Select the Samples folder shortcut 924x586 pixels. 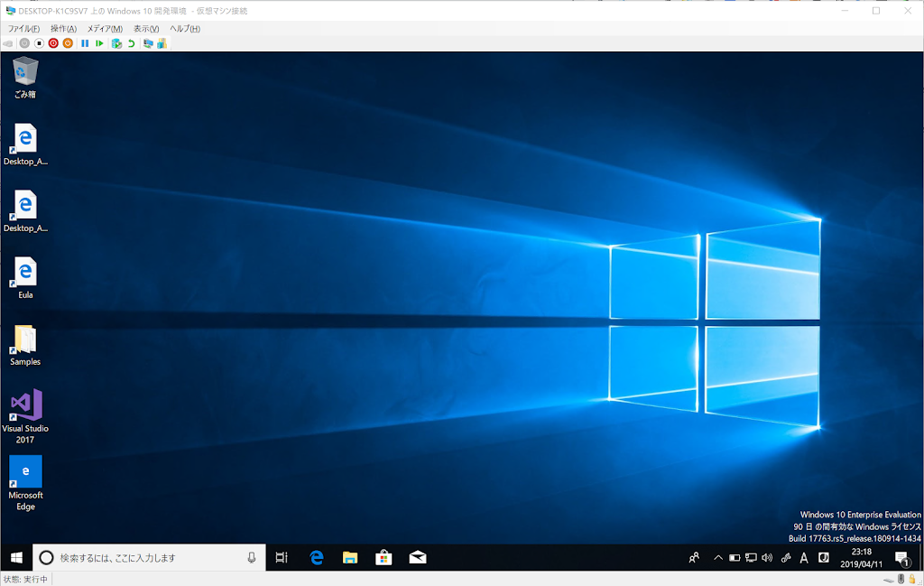coord(25,345)
